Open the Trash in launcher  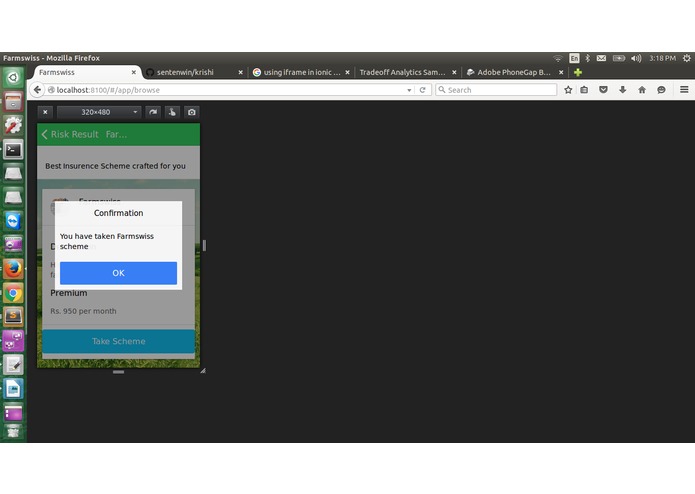tap(13, 432)
